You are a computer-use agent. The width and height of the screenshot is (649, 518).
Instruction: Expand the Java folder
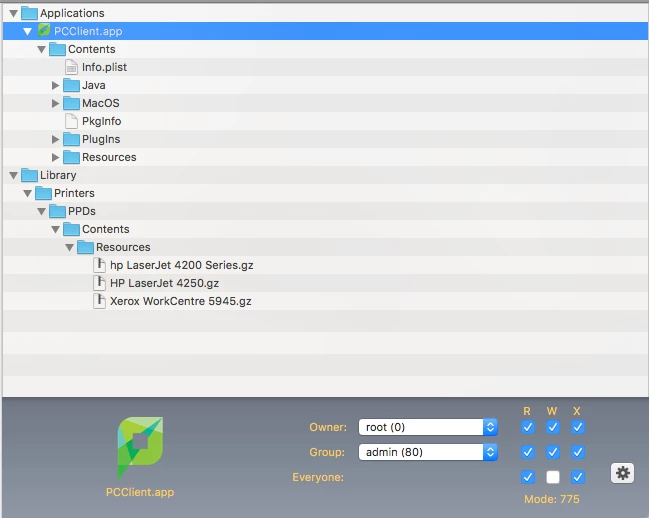coord(55,85)
